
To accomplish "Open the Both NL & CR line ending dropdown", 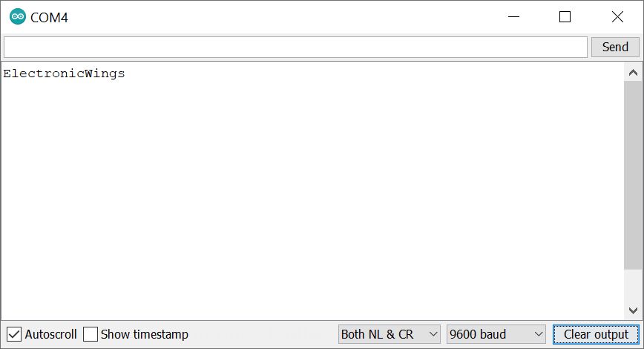I will 389,334.
